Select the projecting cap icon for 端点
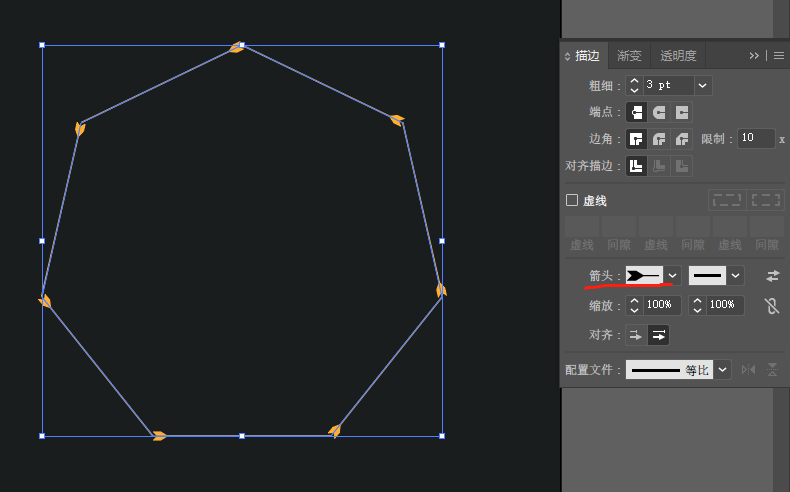Image resolution: width=790 pixels, height=492 pixels. point(682,112)
